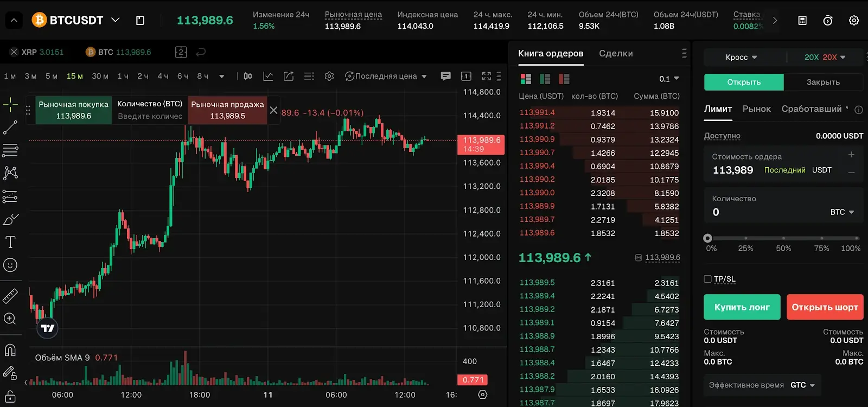
Task: Open the 20X leverage dropdown
Action: [x=825, y=58]
